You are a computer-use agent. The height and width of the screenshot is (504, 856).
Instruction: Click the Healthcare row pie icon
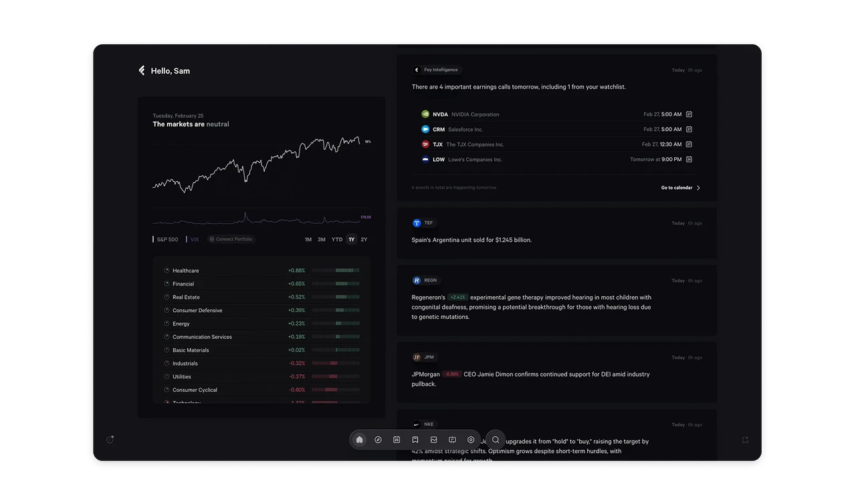point(167,271)
